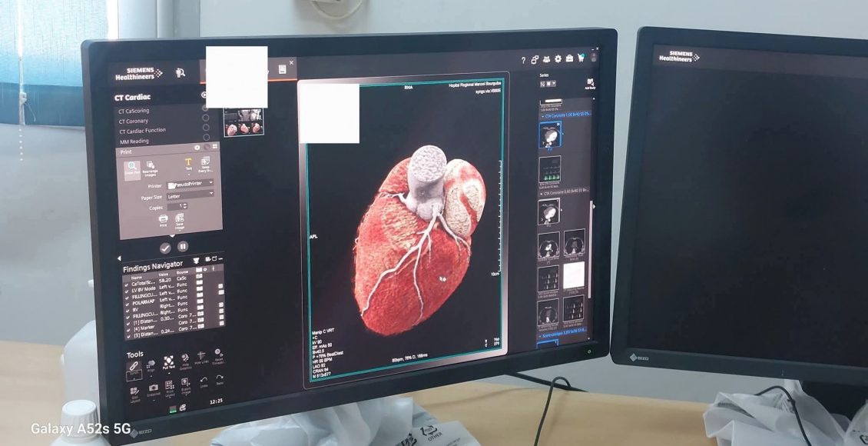This screenshot has width=868, height=446.
Task: Select the CT Coronary workflow radio button
Action: coord(205,119)
